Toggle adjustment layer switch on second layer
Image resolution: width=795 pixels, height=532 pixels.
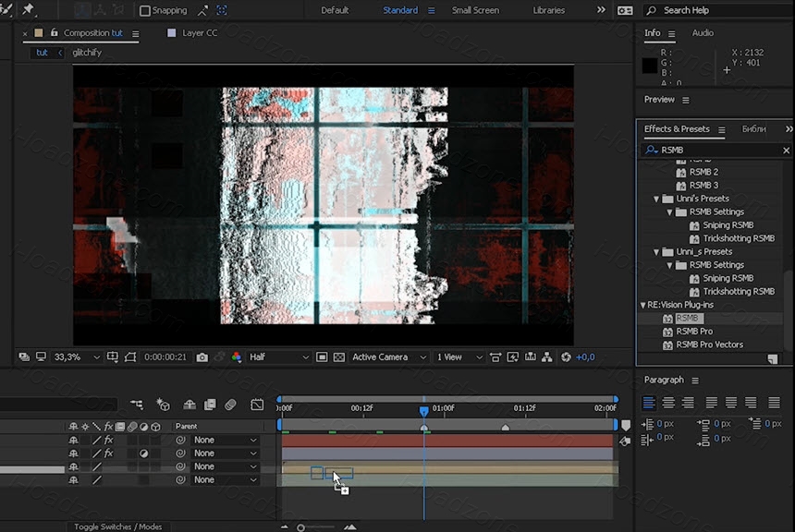[143, 453]
